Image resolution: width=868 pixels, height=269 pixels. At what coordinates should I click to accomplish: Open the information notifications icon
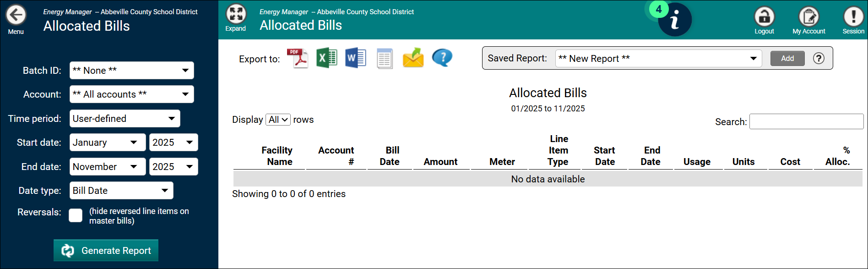tap(674, 20)
